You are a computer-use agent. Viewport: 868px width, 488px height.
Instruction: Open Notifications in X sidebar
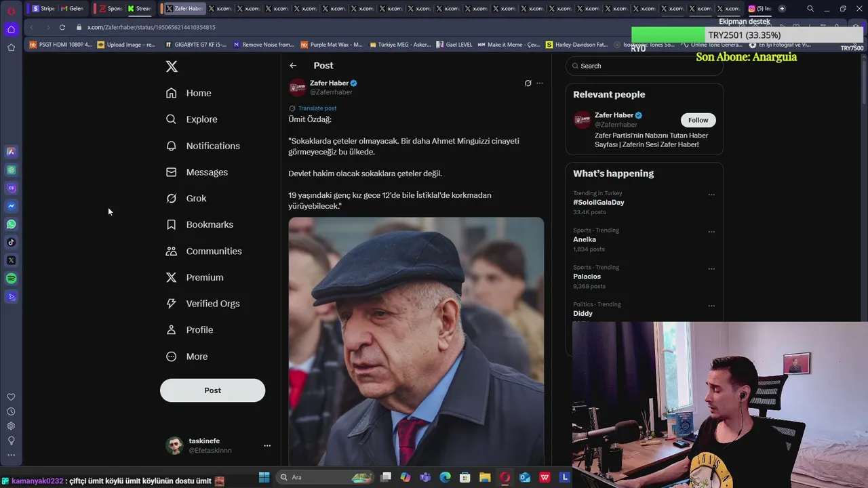(x=203, y=146)
